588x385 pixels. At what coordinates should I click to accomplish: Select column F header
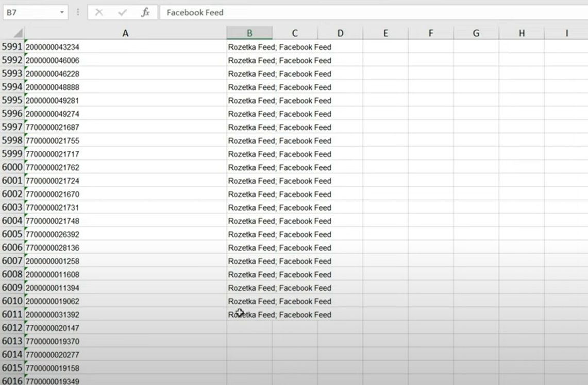pyautogui.click(x=431, y=33)
